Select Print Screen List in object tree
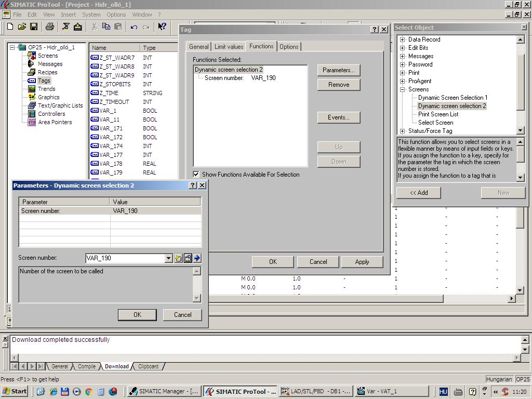Screen dimensions: 532x399 [438, 114]
